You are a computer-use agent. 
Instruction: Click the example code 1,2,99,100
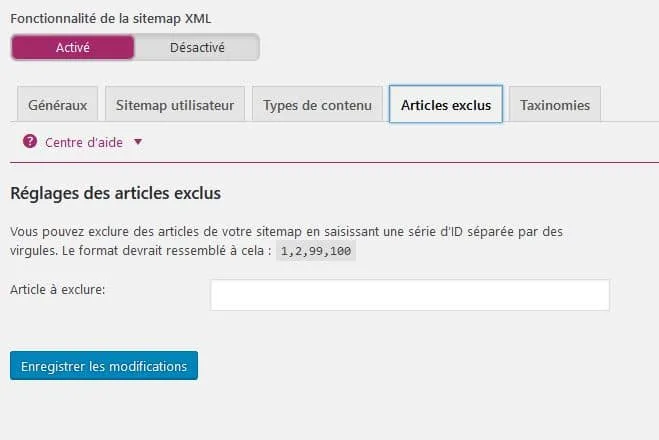tap(316, 251)
